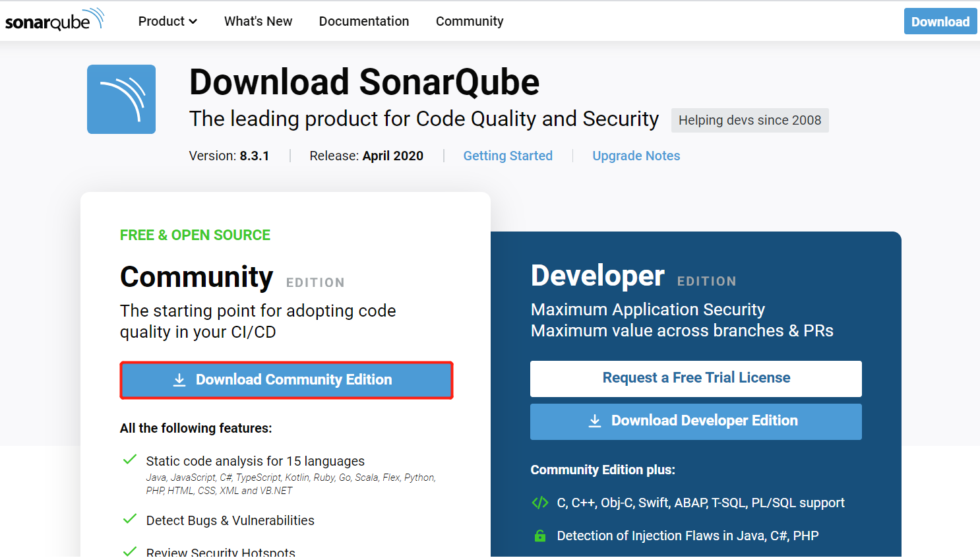Click the sonarqube logo in the header

pos(55,20)
